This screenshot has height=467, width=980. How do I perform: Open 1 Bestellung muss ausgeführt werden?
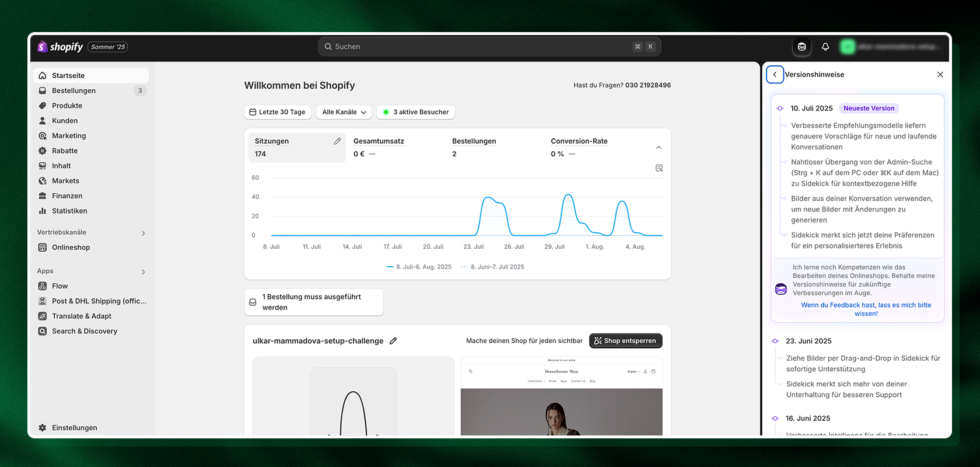tap(314, 302)
